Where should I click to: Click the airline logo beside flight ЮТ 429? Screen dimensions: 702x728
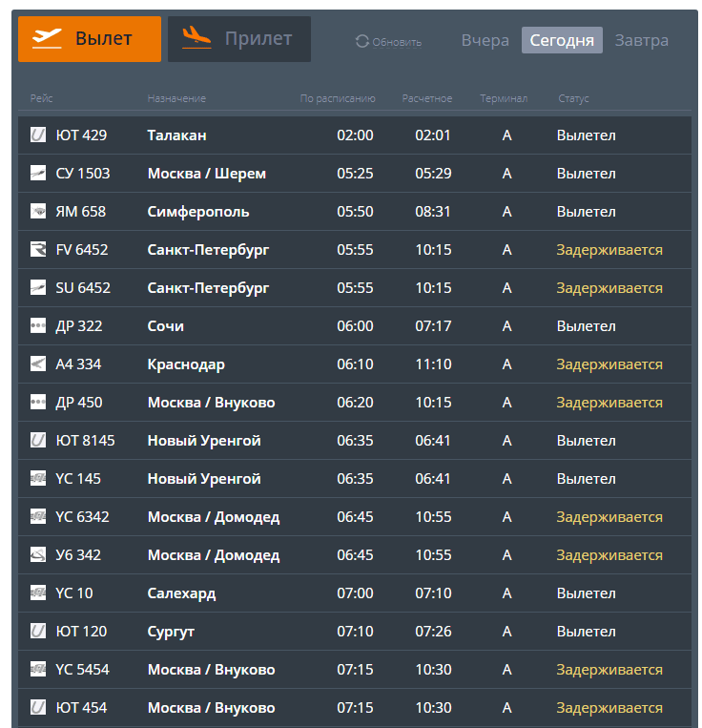38,135
